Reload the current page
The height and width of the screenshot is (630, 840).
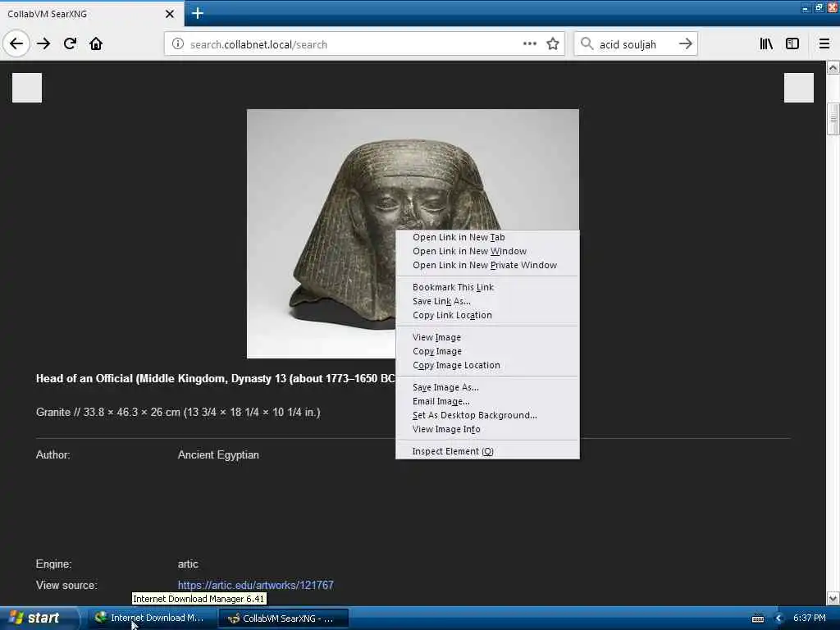pyautogui.click(x=70, y=44)
